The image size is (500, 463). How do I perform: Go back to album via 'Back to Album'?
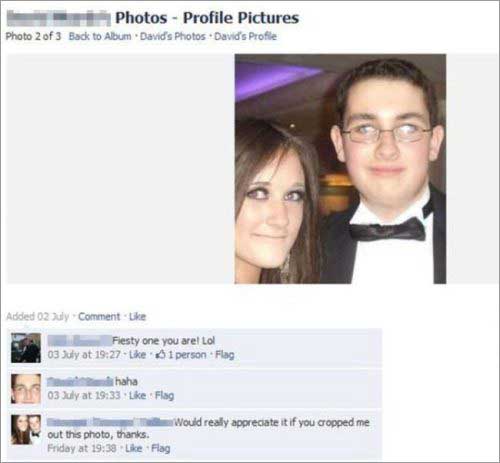pyautogui.click(x=100, y=36)
